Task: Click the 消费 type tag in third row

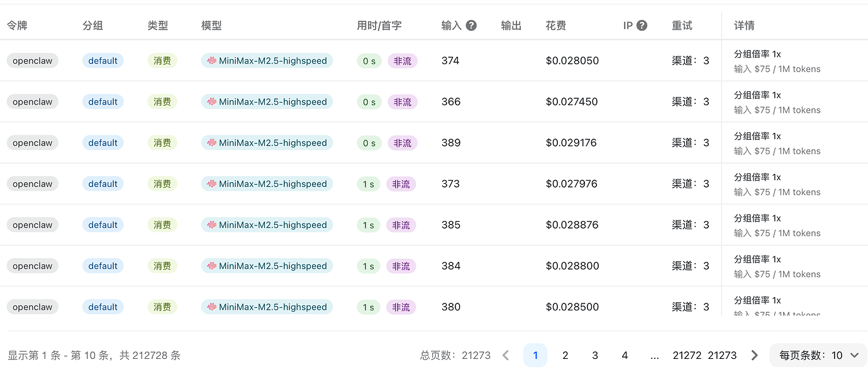Action: point(162,143)
